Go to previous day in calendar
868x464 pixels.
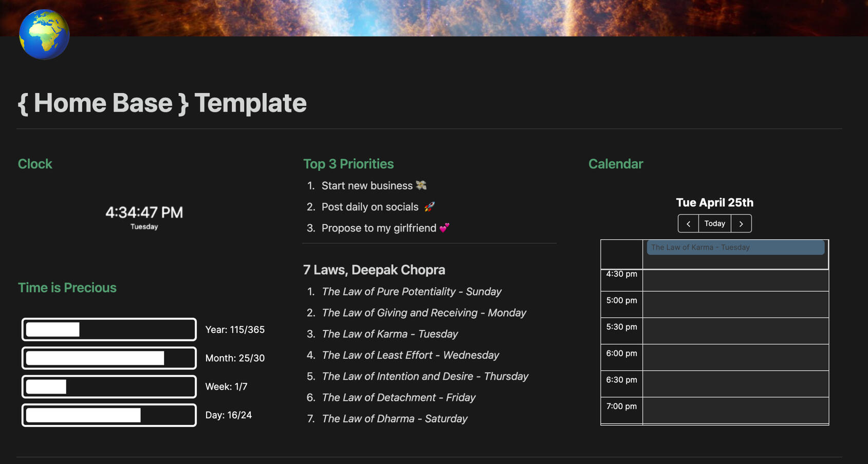[x=688, y=224]
